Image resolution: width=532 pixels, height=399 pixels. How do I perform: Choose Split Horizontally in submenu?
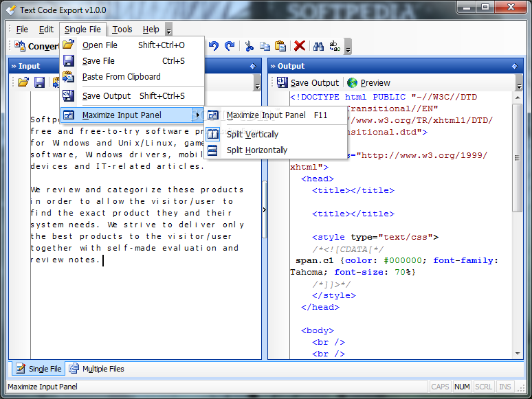coord(276,150)
